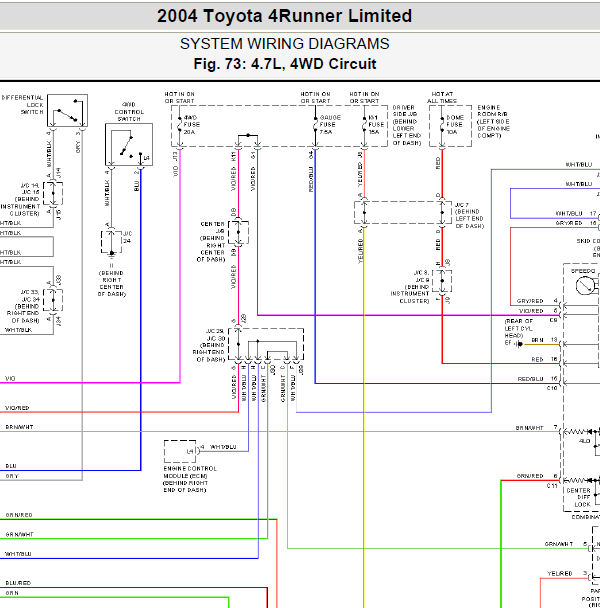Select the GAUGE FUSE 7.5A symbol
600x608 pixels.
click(x=315, y=124)
